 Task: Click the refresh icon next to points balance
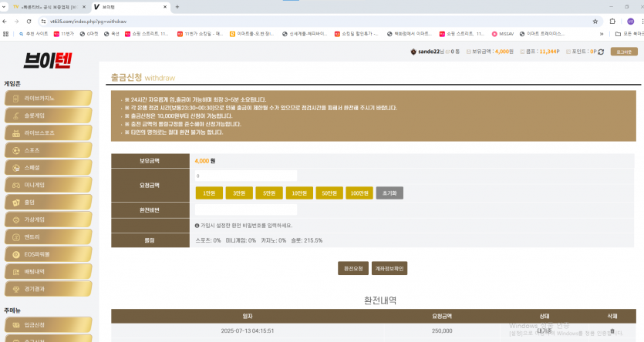[601, 52]
